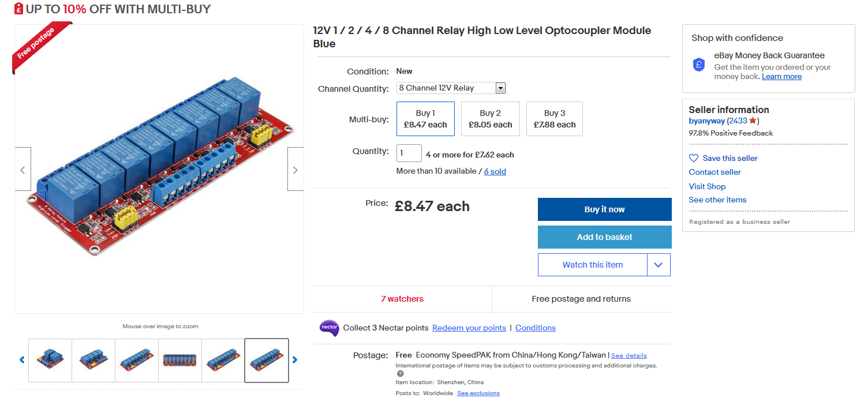Click the Nectar logo icon
868x398 pixels.
pyautogui.click(x=329, y=328)
